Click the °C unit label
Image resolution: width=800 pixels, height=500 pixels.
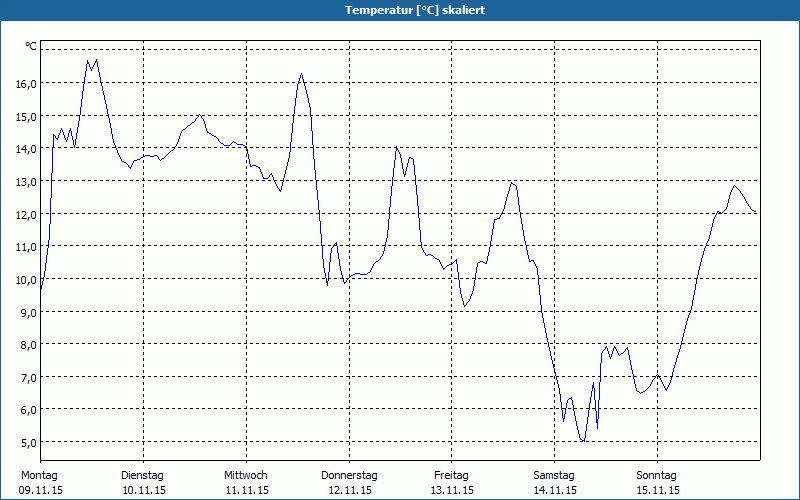31,46
